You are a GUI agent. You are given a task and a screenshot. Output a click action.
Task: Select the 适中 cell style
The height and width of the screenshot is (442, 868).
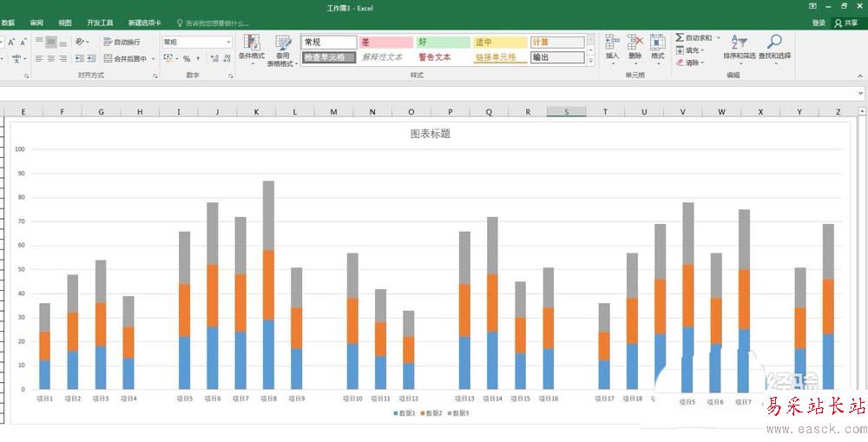point(500,42)
